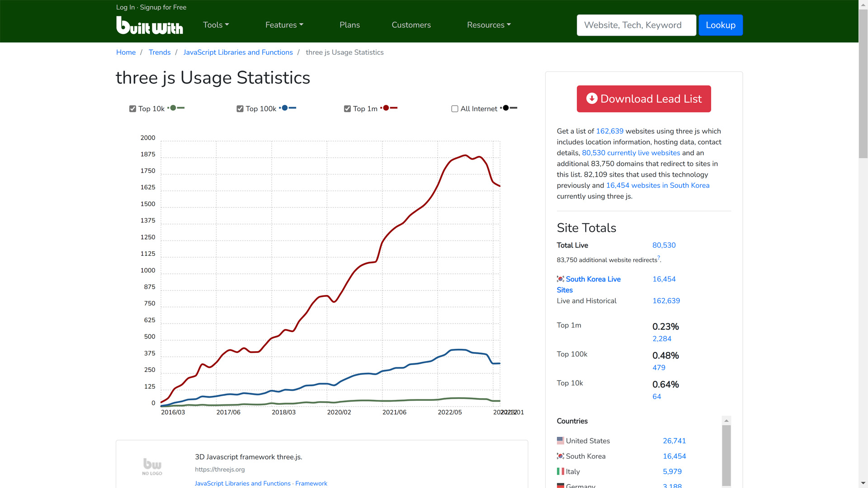Click the South Korea flag next to Live Sites

[561, 279]
